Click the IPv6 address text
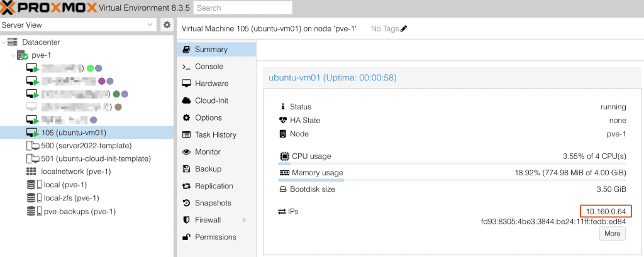 pyautogui.click(x=553, y=222)
